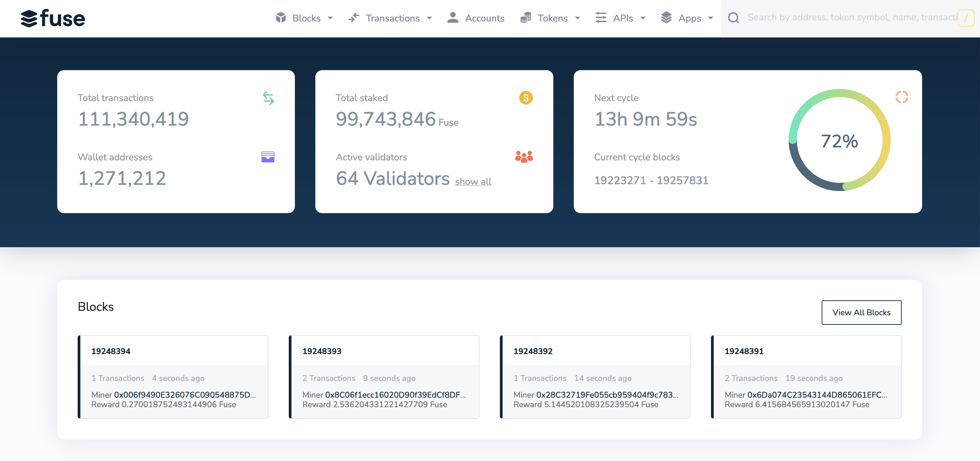Go to the Accounts page
Screen dimensions: 980x461
(484, 18)
